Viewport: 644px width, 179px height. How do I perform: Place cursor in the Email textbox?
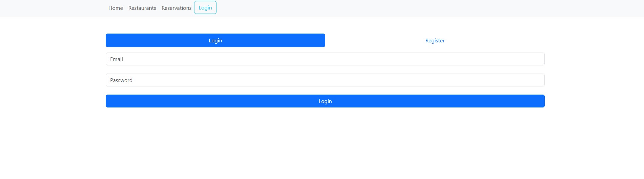point(325,59)
